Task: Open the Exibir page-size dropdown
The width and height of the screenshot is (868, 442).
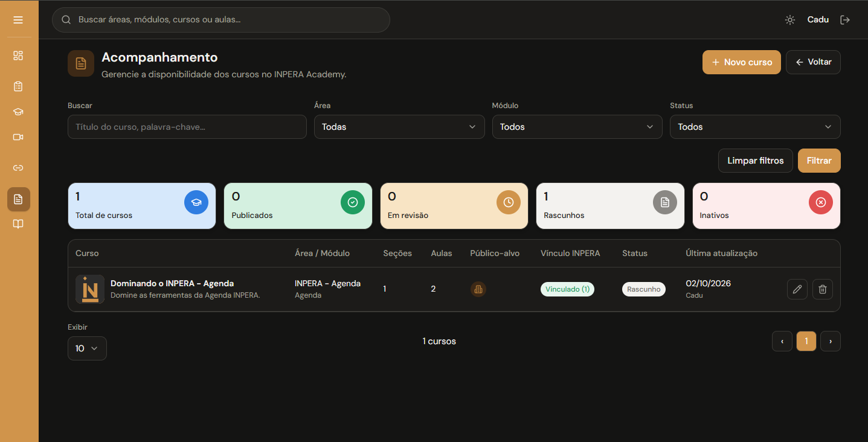Action: click(x=87, y=348)
